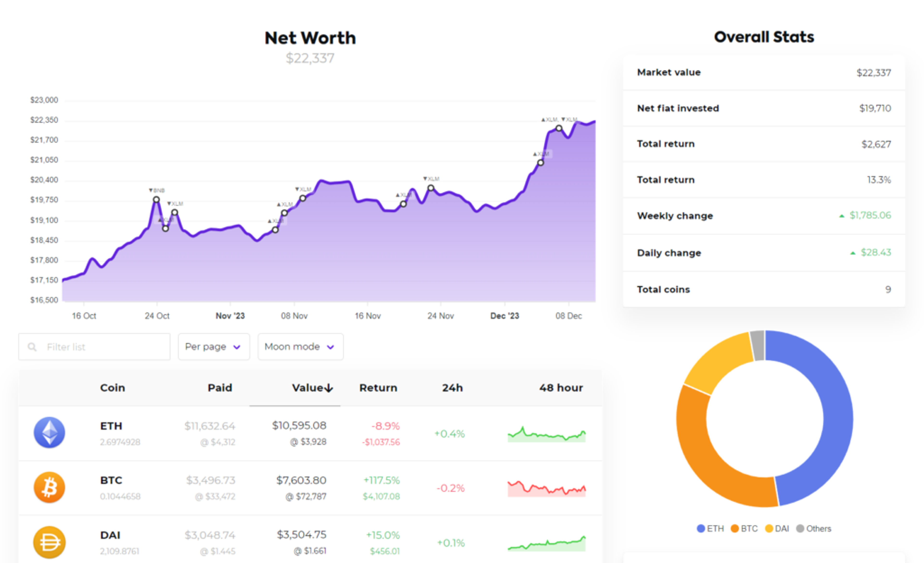Click the DAI coin logo
The width and height of the screenshot is (924, 563).
point(50,542)
